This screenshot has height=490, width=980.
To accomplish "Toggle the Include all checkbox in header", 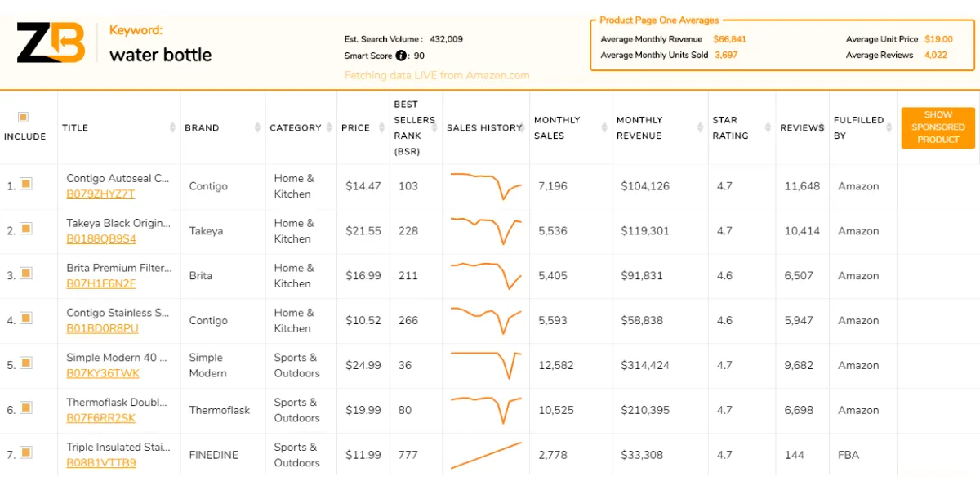I will pos(23,117).
